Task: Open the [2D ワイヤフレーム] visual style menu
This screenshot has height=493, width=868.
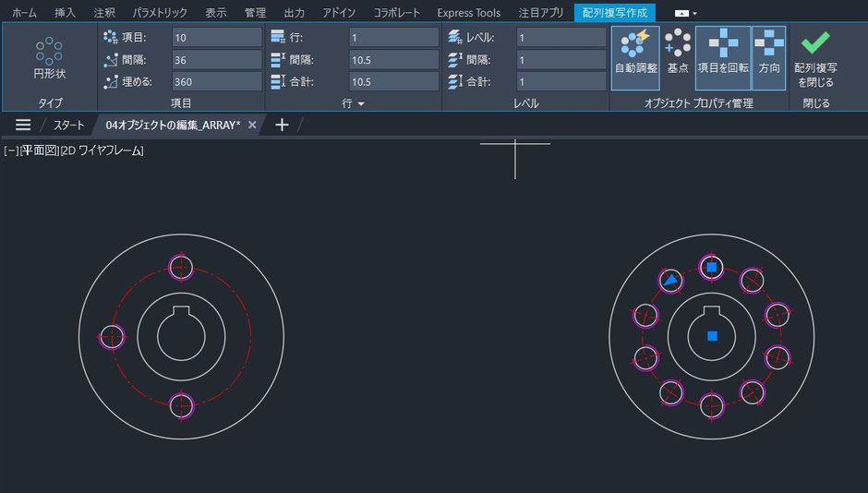Action: tap(102, 150)
